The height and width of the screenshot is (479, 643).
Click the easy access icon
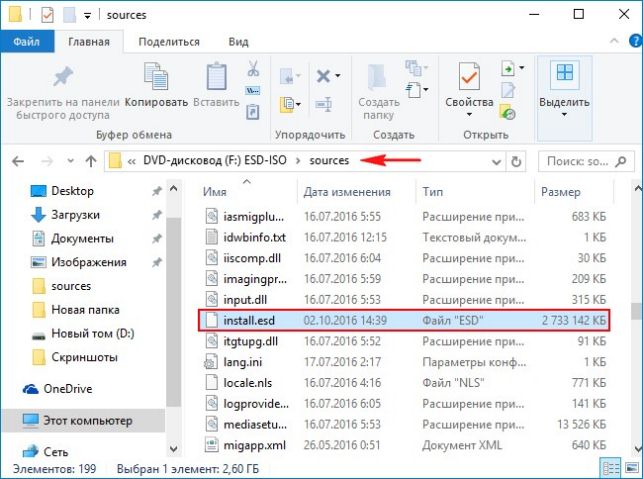413,90
